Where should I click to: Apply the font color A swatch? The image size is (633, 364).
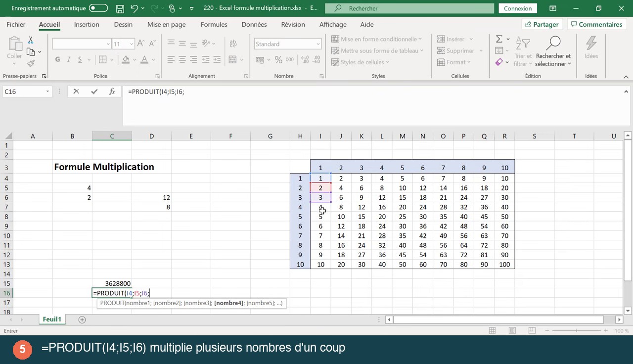pos(144,60)
